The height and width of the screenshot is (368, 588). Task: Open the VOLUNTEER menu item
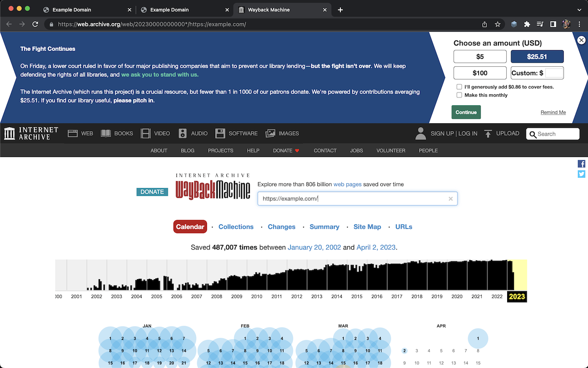[x=391, y=150]
